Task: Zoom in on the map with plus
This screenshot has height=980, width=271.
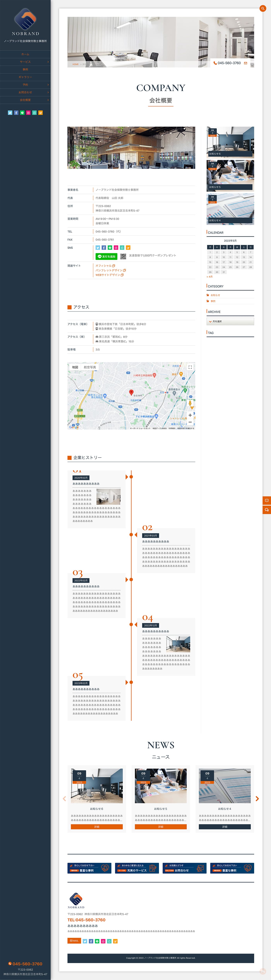Action: point(190,415)
